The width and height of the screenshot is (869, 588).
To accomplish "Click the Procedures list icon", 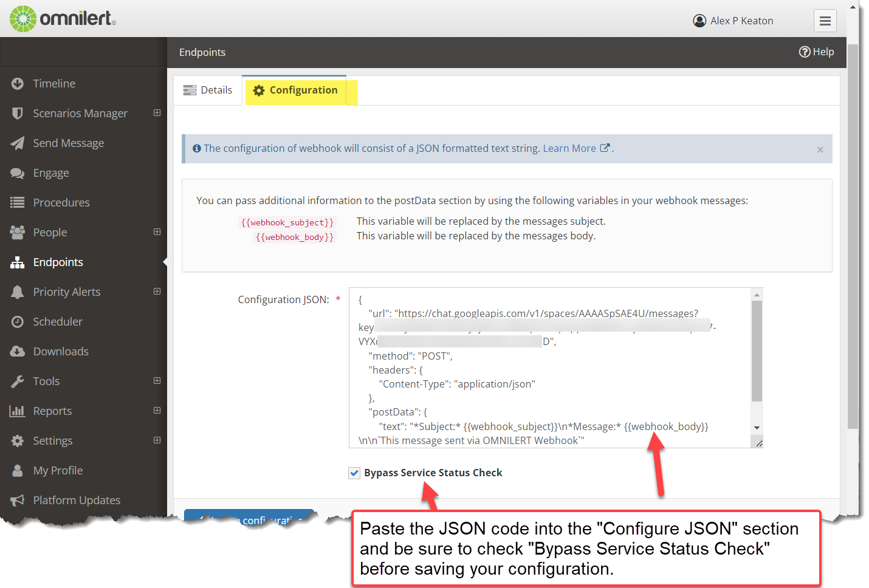I will click(18, 202).
